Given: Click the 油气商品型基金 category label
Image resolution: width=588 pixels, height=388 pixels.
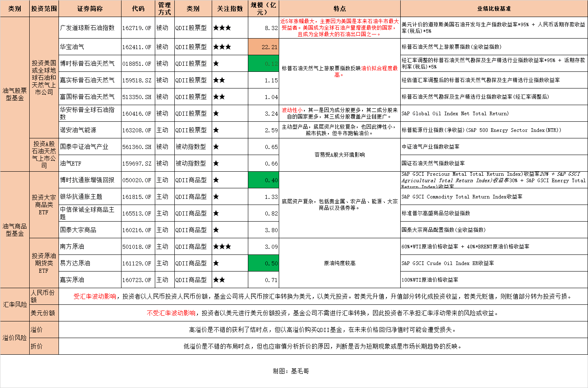Looking at the screenshot, I should pyautogui.click(x=15, y=229).
